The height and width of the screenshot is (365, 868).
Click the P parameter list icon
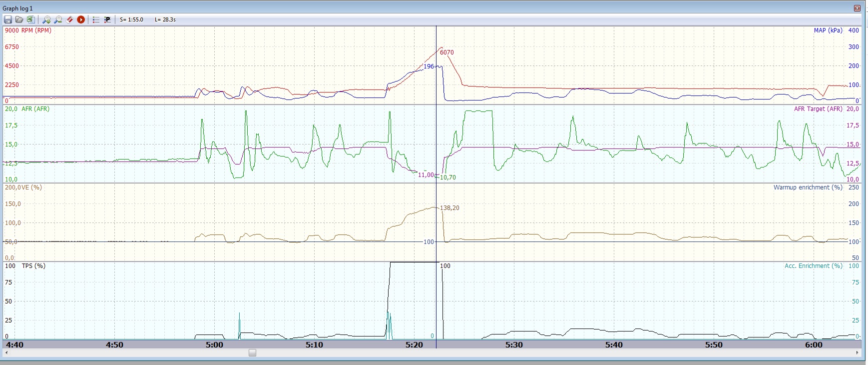tap(107, 19)
